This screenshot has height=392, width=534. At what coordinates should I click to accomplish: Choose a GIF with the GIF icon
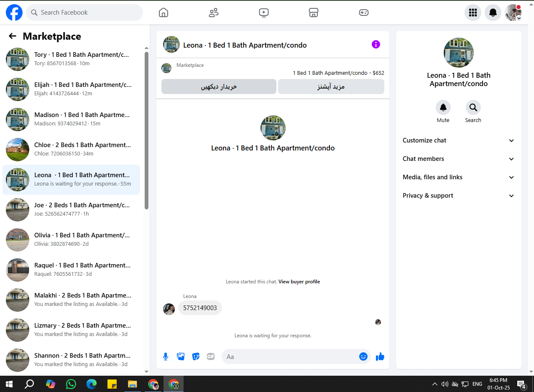point(211,356)
